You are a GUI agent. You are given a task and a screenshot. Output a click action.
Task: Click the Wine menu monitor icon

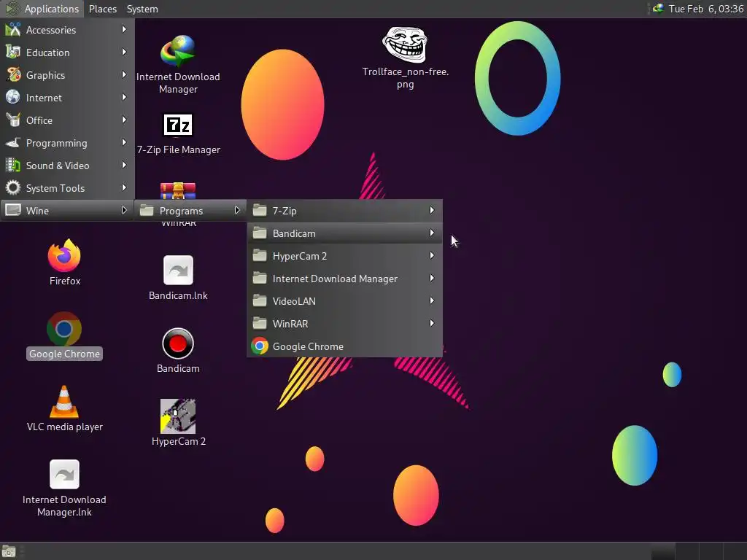click(x=13, y=210)
